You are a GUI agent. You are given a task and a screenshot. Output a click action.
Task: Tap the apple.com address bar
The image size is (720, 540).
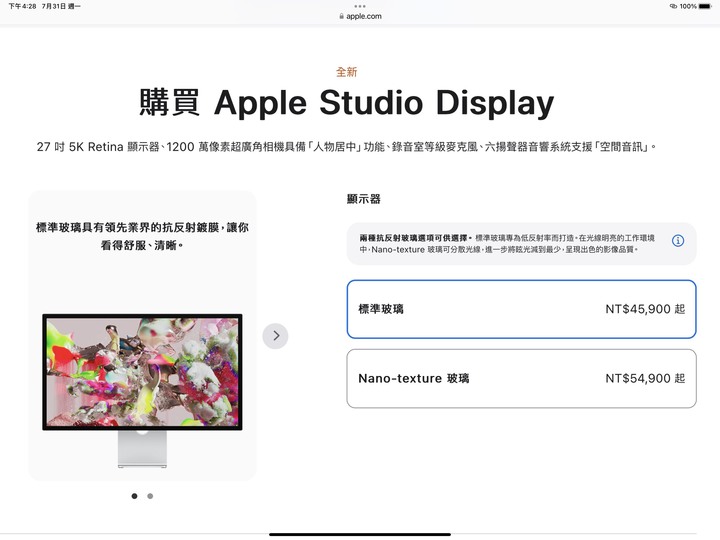360,16
